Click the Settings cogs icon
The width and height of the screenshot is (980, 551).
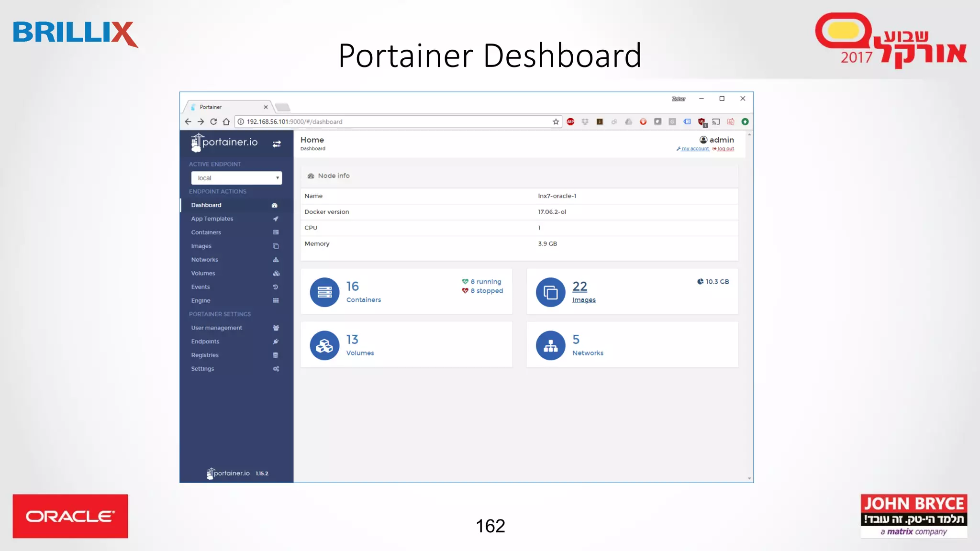coord(276,369)
